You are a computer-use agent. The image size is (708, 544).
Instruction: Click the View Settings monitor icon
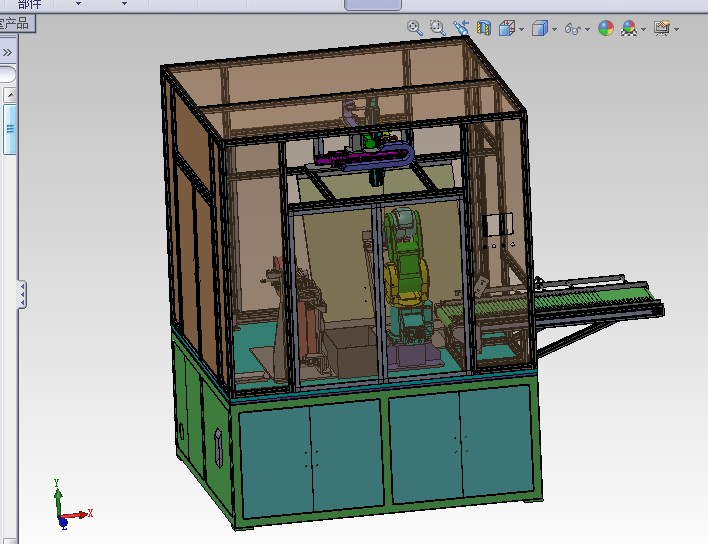(662, 28)
